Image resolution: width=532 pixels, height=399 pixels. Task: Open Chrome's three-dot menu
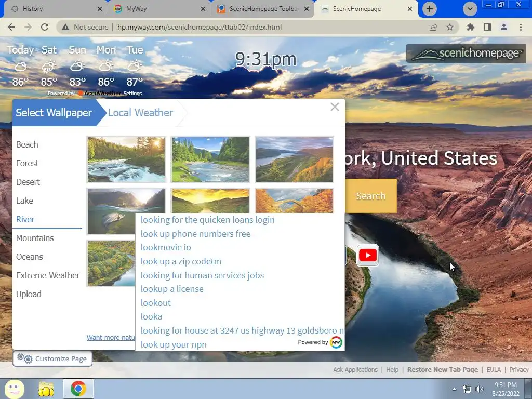521,27
